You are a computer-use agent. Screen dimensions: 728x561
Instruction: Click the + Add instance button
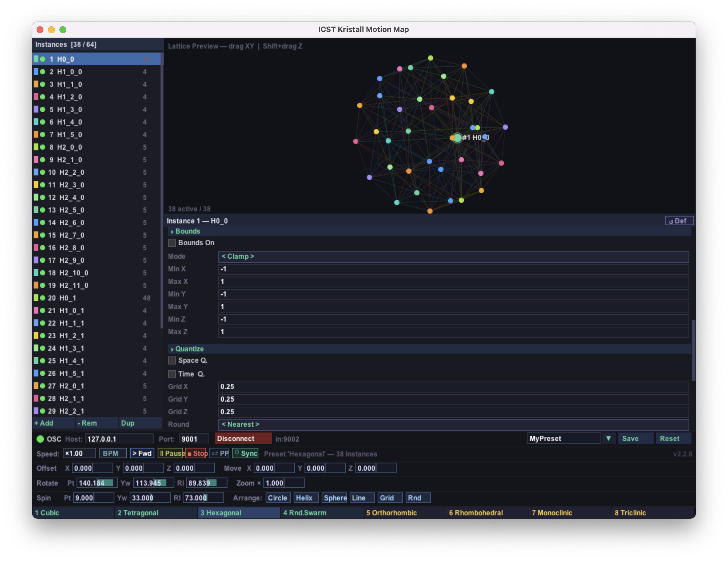point(53,423)
